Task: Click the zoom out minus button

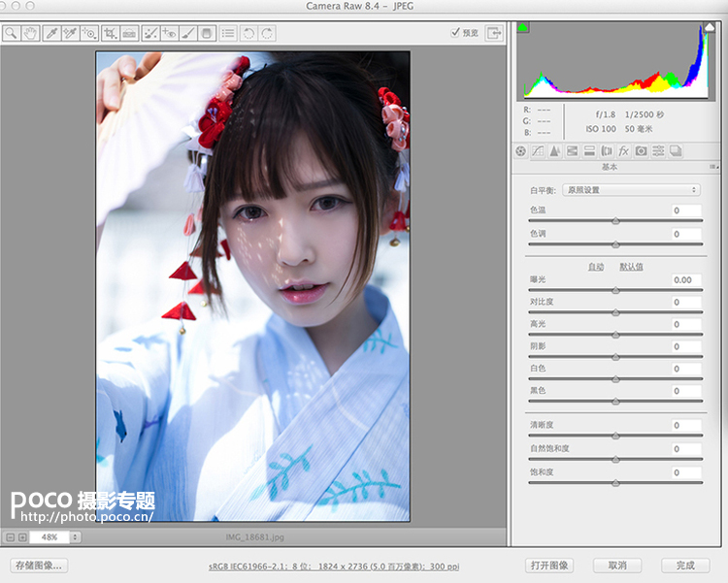Action: [x=11, y=537]
